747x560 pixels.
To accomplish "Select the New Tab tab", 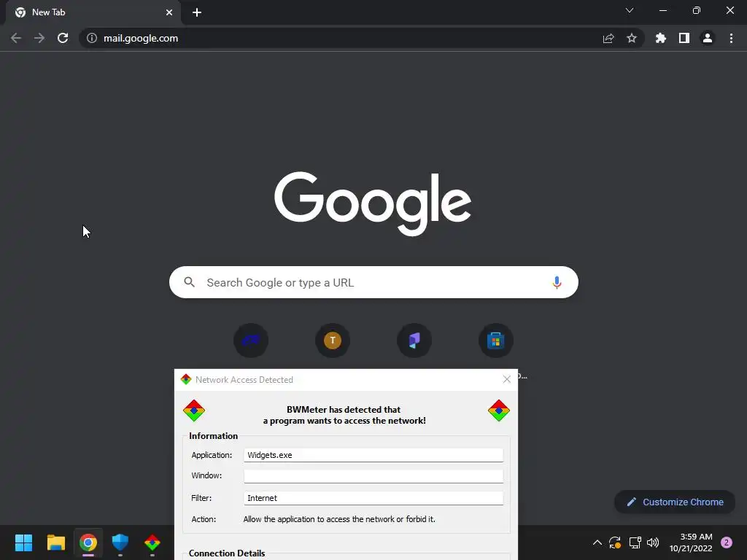I will click(93, 12).
